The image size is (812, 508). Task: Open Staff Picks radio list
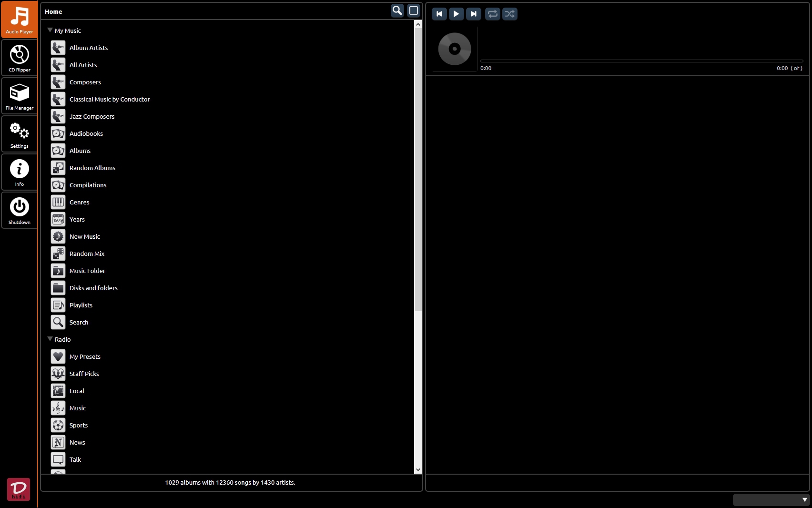tap(84, 374)
